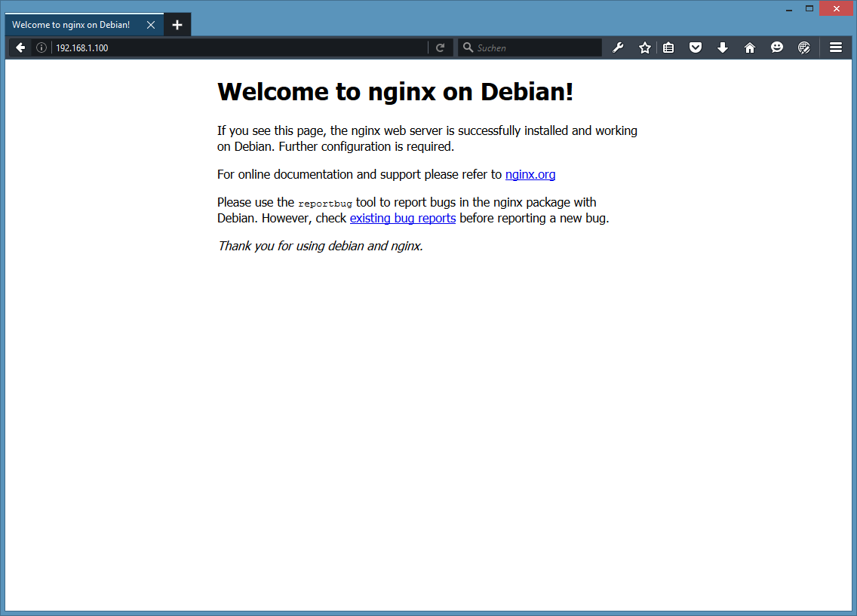Open the 'existing bug reports' link
This screenshot has height=616, width=857.
[x=403, y=218]
